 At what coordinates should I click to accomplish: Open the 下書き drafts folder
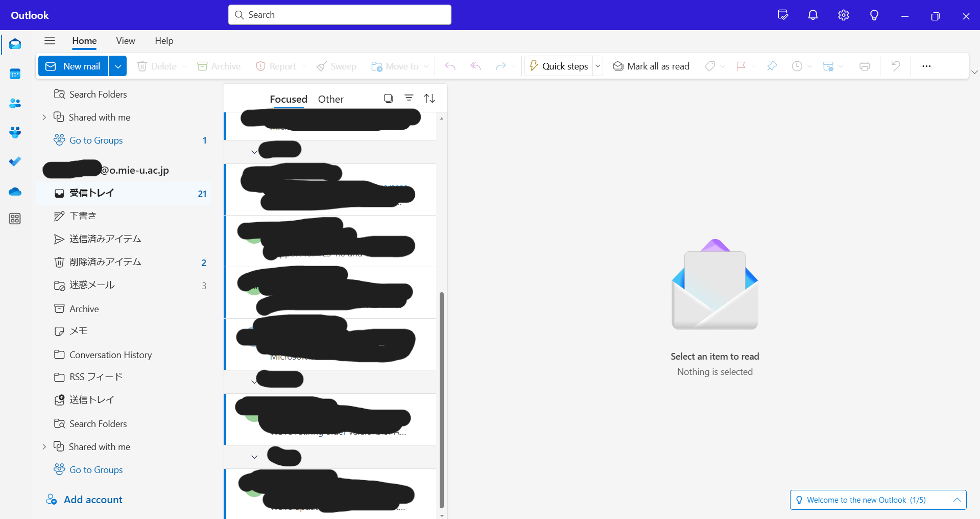pyautogui.click(x=124, y=216)
